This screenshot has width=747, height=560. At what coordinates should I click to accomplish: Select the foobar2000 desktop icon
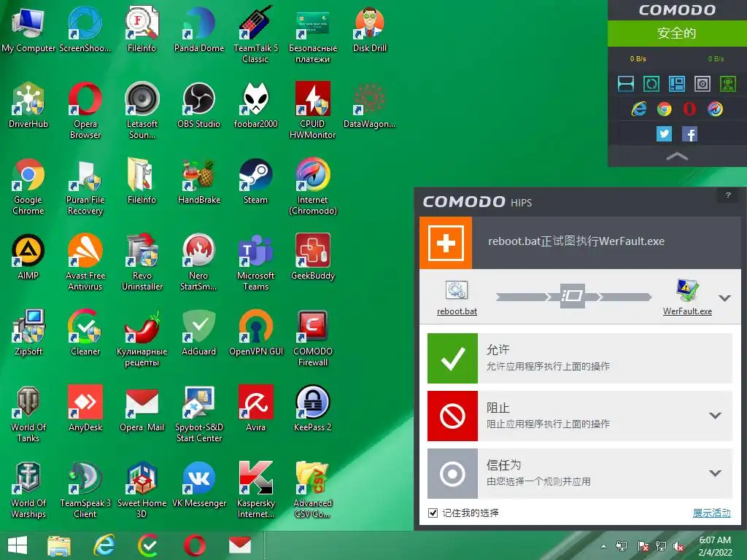point(256,106)
